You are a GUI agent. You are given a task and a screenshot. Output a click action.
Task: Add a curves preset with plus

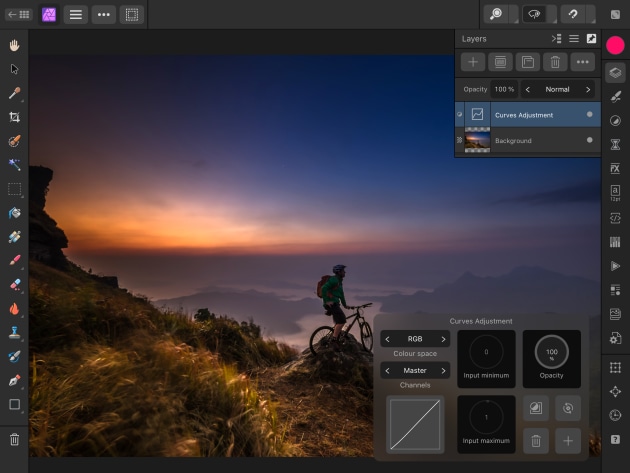click(x=568, y=441)
